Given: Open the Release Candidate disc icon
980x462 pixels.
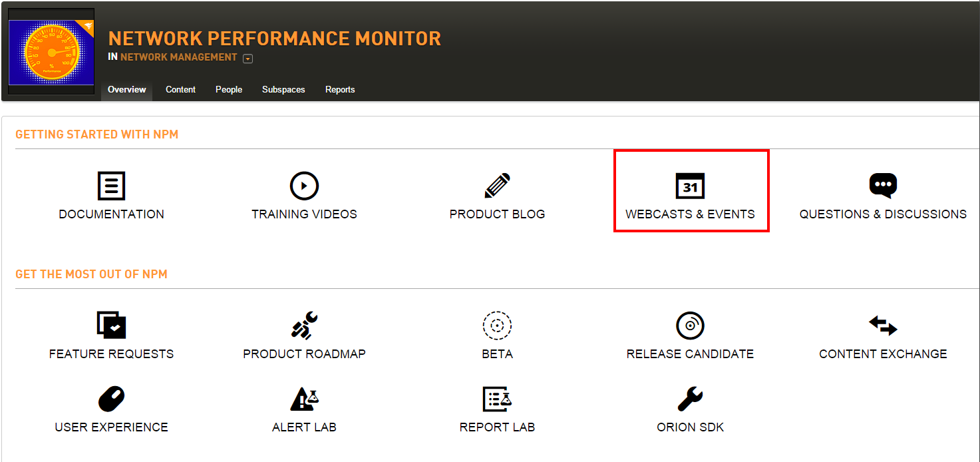Looking at the screenshot, I should (690, 326).
